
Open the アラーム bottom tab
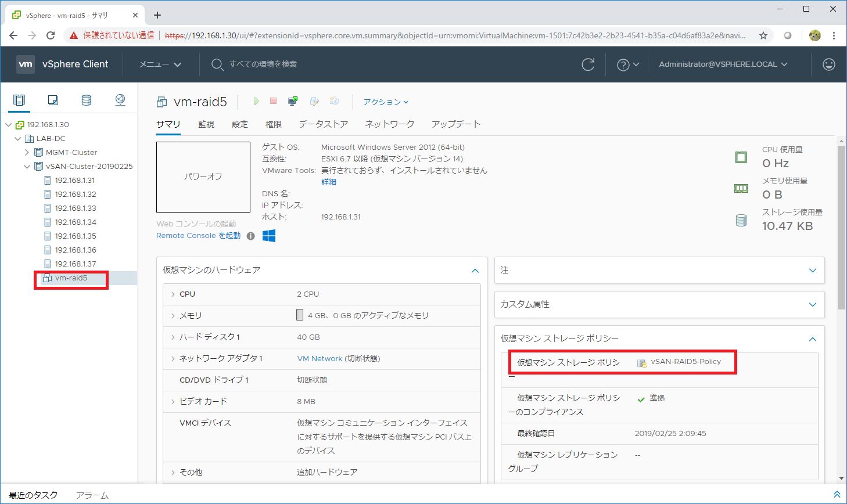pos(92,495)
